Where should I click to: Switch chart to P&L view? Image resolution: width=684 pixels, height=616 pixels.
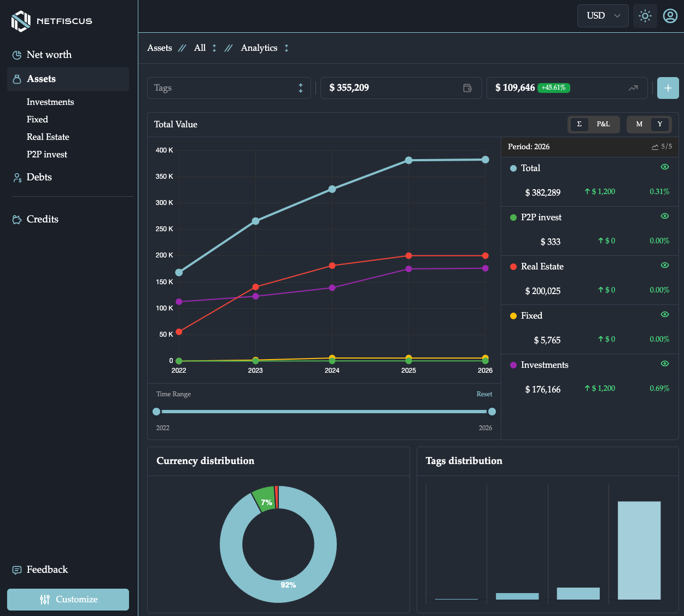pyautogui.click(x=603, y=124)
